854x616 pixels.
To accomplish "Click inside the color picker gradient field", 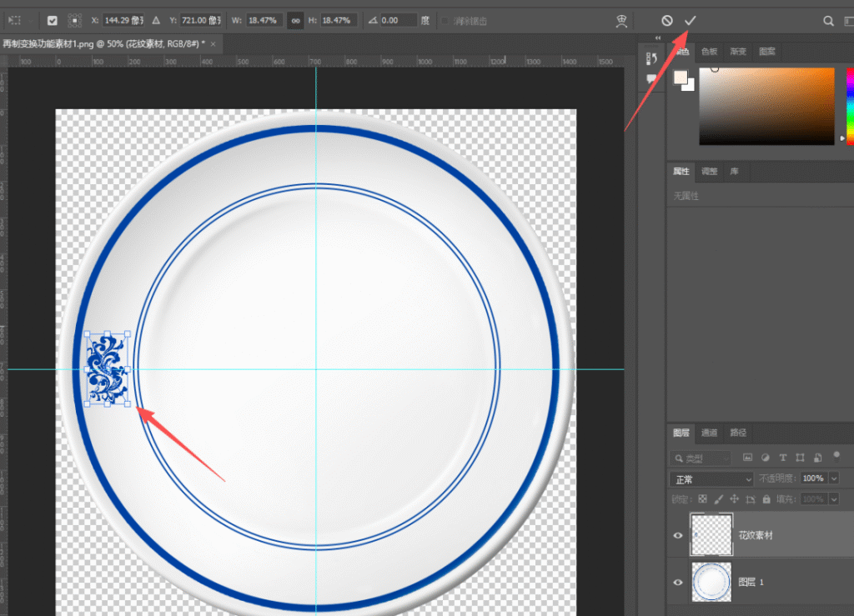I will [767, 106].
